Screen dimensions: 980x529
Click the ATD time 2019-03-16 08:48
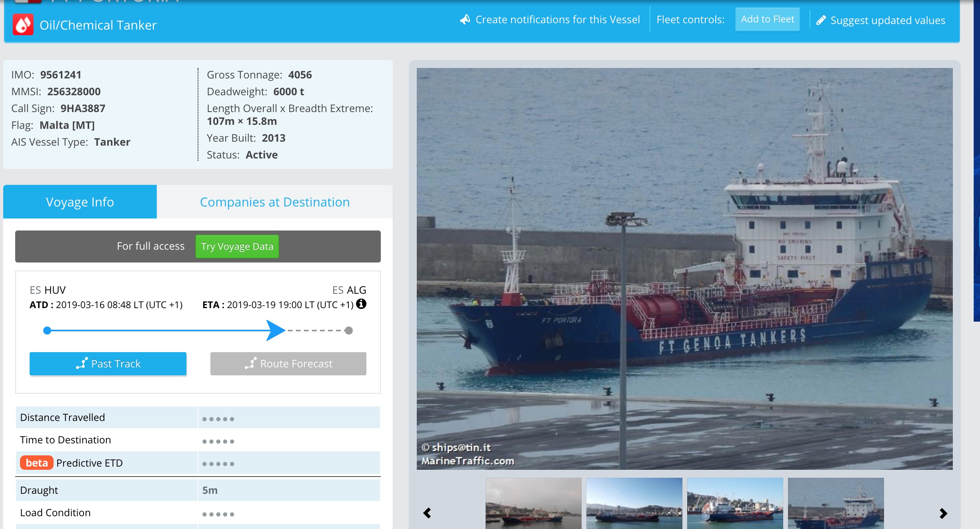[94, 305]
